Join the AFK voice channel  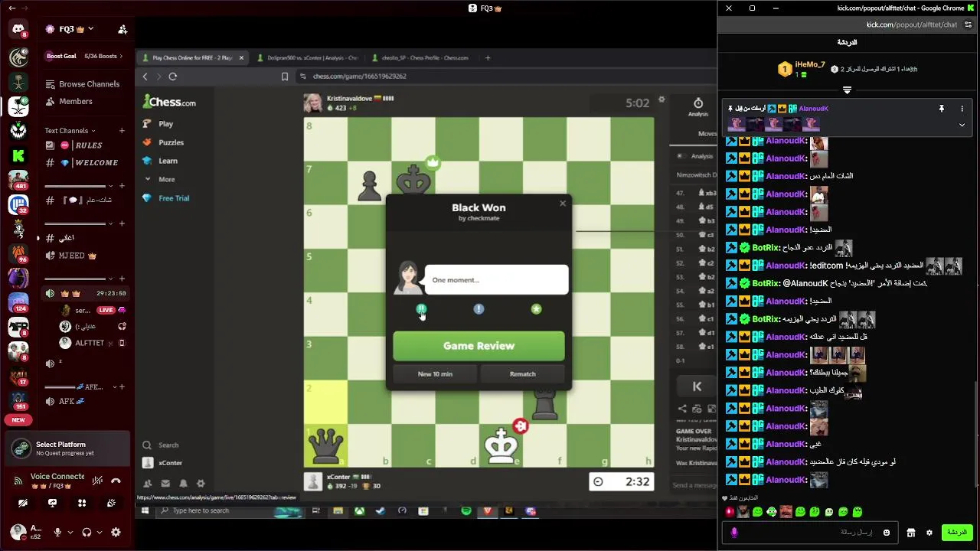pyautogui.click(x=84, y=401)
